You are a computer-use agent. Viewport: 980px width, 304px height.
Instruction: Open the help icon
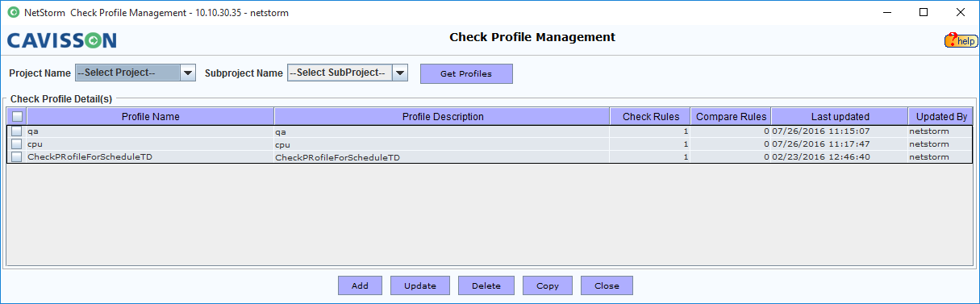point(961,40)
